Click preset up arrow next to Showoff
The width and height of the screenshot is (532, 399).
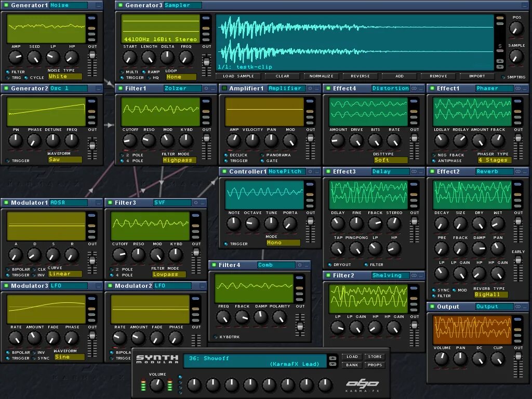(332, 358)
